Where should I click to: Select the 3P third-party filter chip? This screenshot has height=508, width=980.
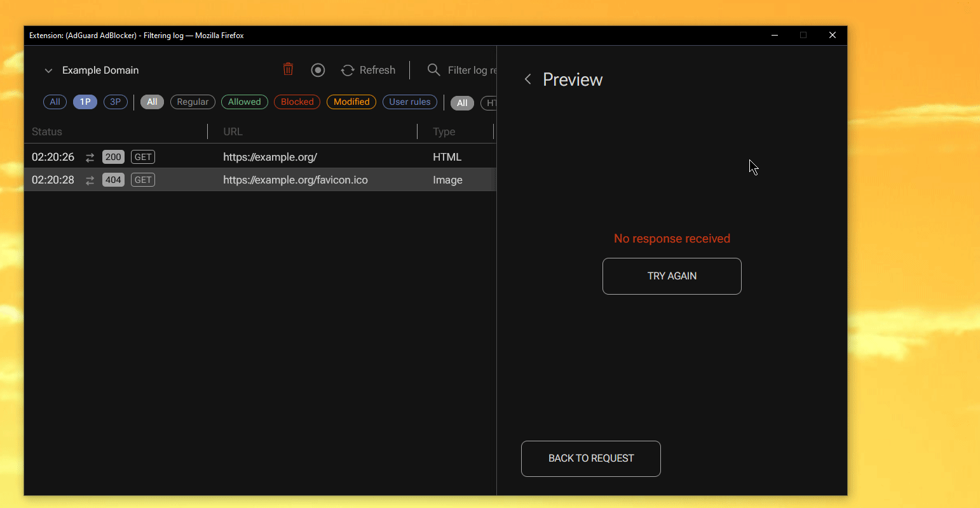pyautogui.click(x=115, y=102)
